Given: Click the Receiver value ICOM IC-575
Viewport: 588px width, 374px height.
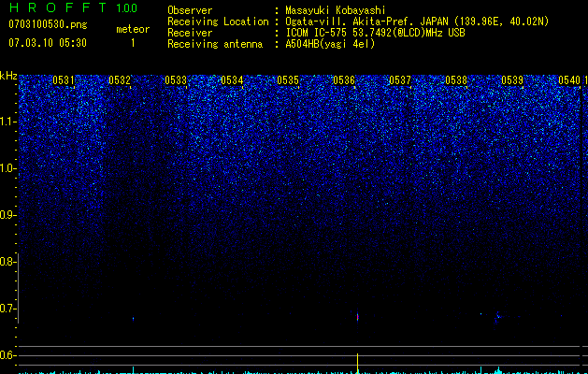Looking at the screenshot, I should tap(316, 33).
